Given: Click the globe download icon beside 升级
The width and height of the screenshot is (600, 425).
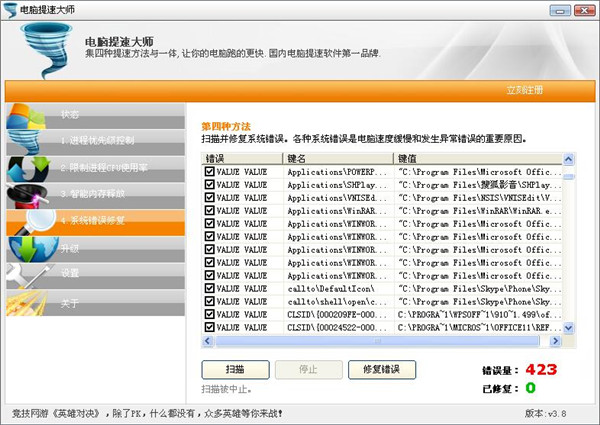Looking at the screenshot, I should click(x=33, y=249).
